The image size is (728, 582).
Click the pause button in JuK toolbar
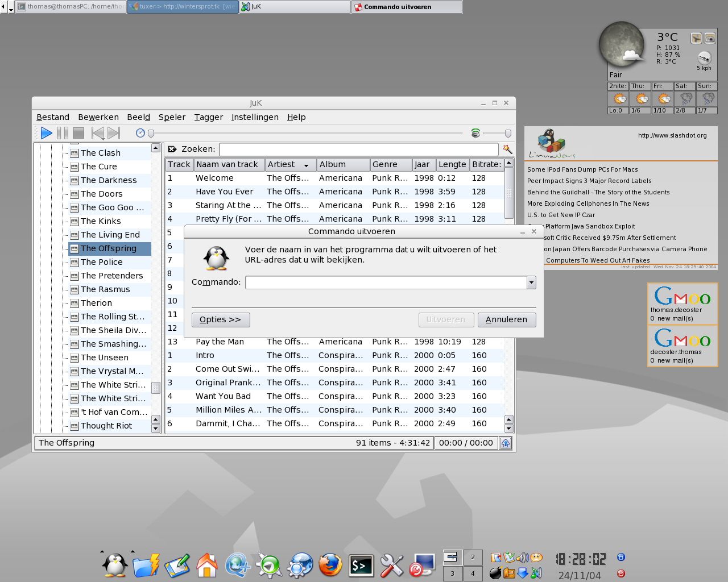pyautogui.click(x=63, y=133)
